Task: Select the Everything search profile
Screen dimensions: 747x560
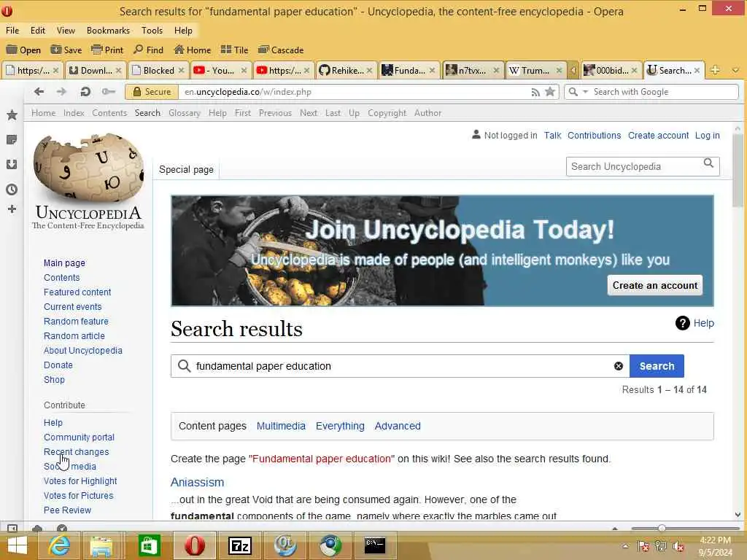Action: click(x=340, y=426)
